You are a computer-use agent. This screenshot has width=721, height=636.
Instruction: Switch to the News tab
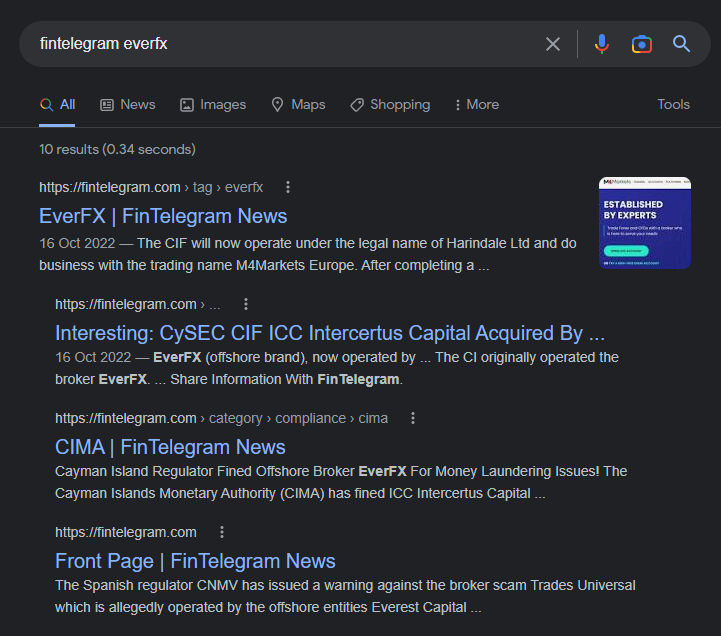pos(128,104)
